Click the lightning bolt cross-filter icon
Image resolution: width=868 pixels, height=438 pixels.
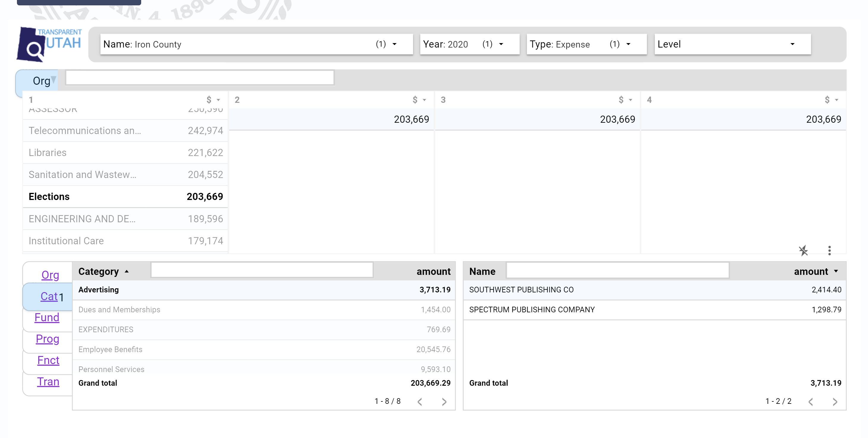click(x=803, y=250)
